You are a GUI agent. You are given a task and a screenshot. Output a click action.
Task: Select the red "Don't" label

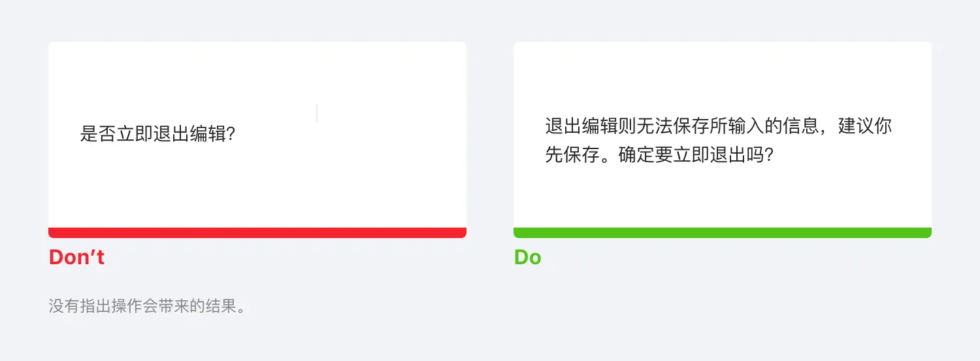pyautogui.click(x=76, y=258)
